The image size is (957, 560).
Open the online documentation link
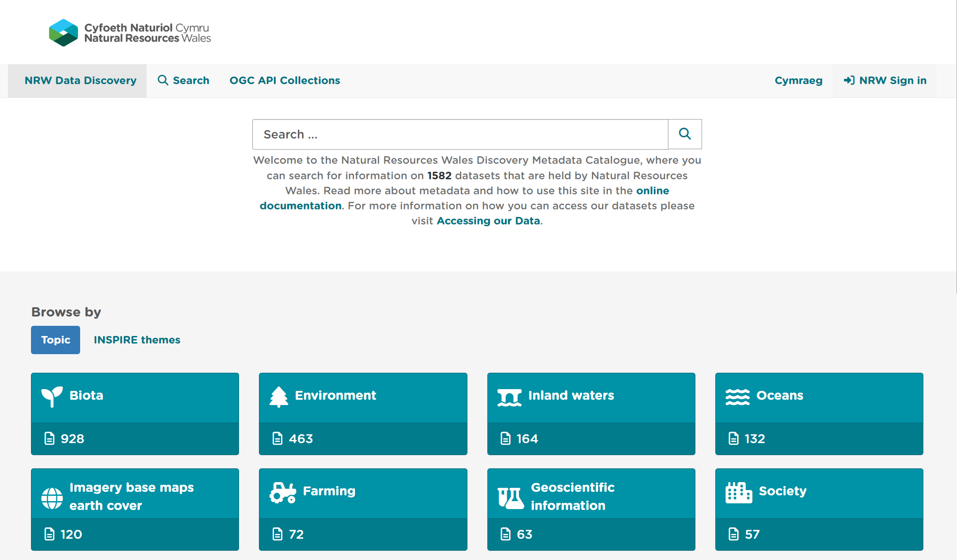pos(653,191)
